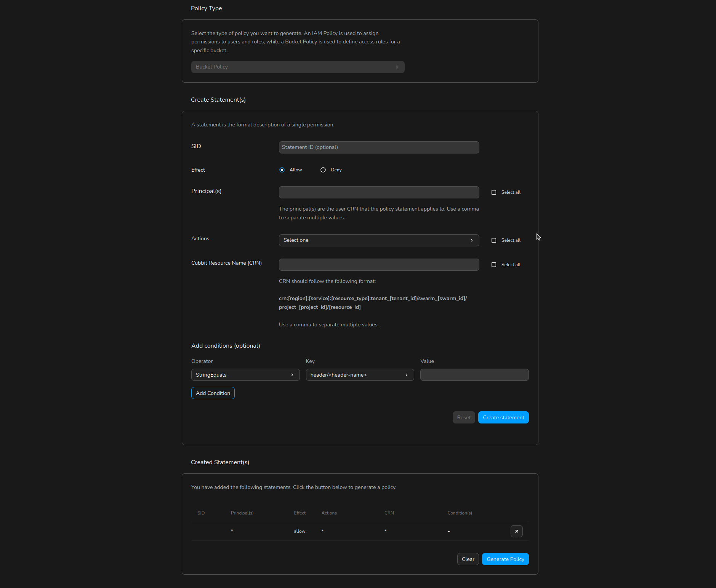Check Select all next to Actions
Viewport: 716px width, 588px height.
(x=494, y=240)
